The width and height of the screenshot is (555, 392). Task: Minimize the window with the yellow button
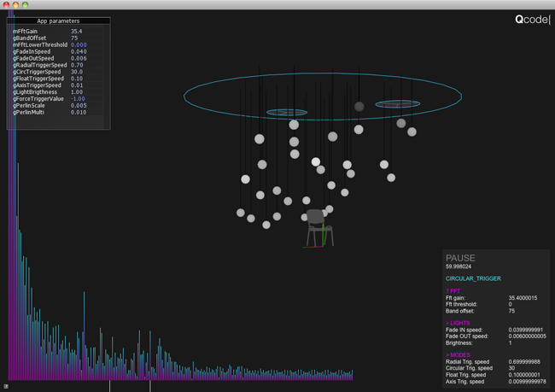[x=15, y=5]
